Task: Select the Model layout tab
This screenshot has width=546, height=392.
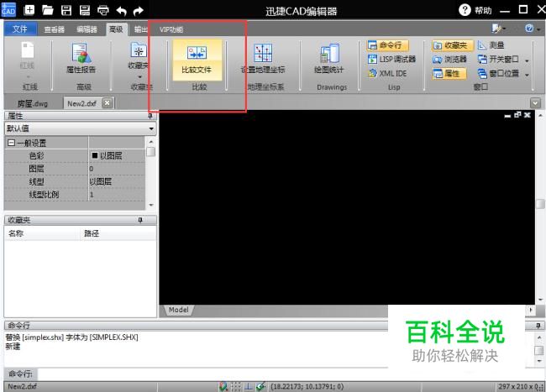Action: click(x=179, y=310)
